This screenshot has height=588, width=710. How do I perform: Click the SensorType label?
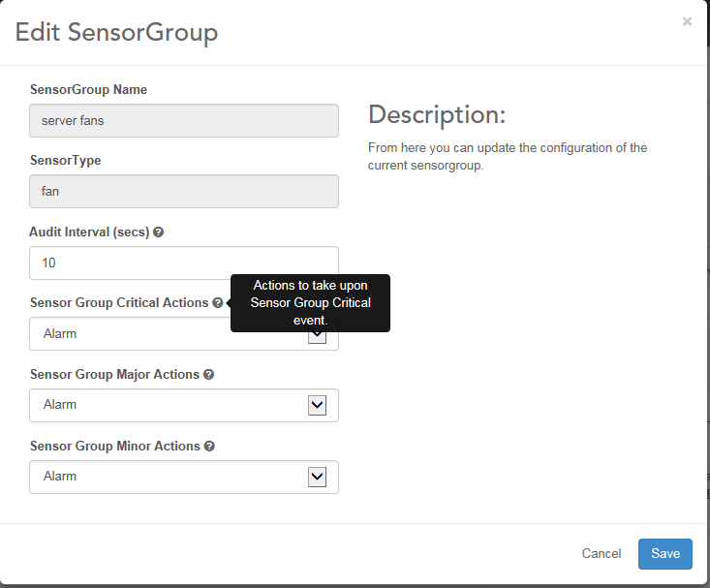pyautogui.click(x=66, y=161)
